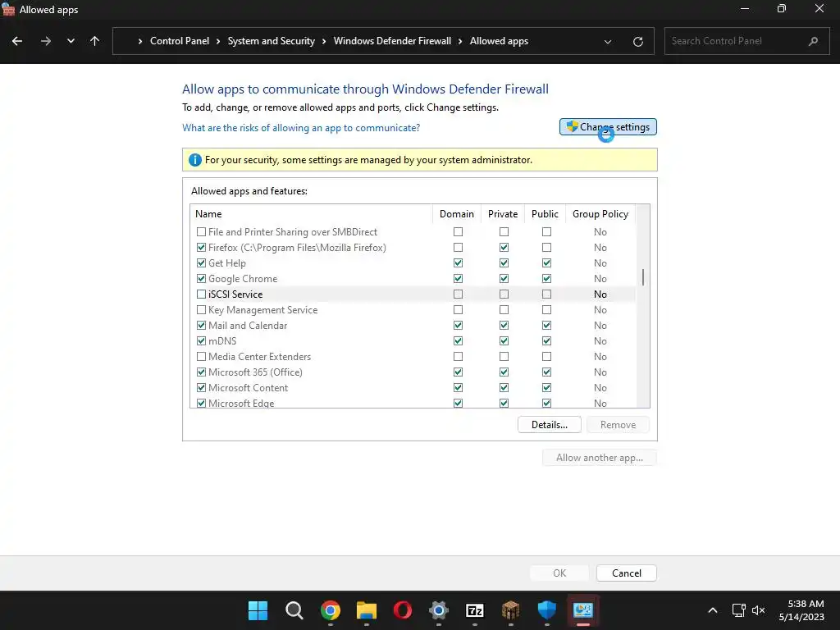840x630 pixels.
Task: Sort by Private column header
Action: point(503,214)
